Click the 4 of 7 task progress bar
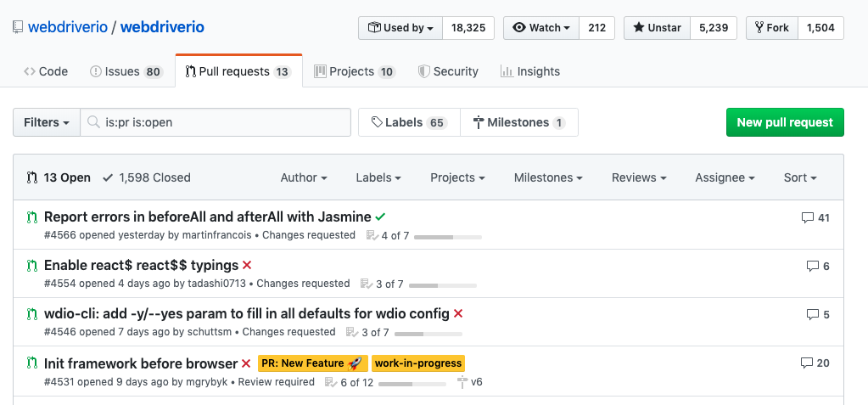Image resolution: width=868 pixels, height=405 pixels. coord(448,237)
